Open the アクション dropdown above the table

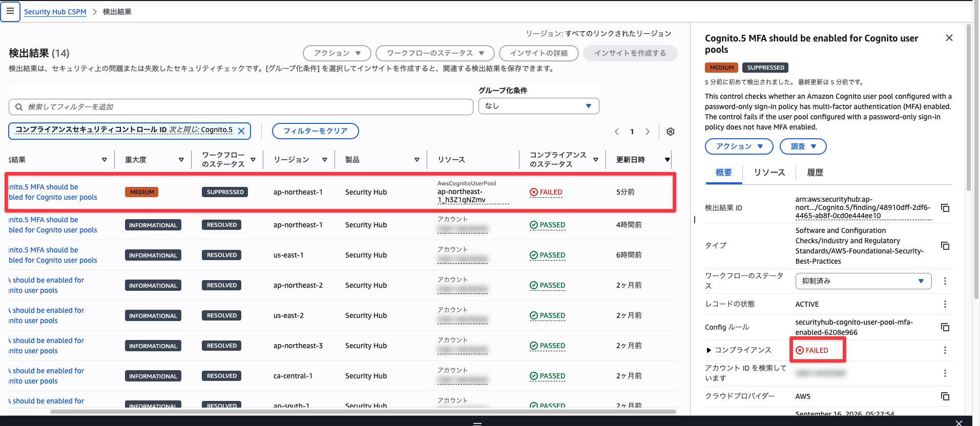pos(337,53)
